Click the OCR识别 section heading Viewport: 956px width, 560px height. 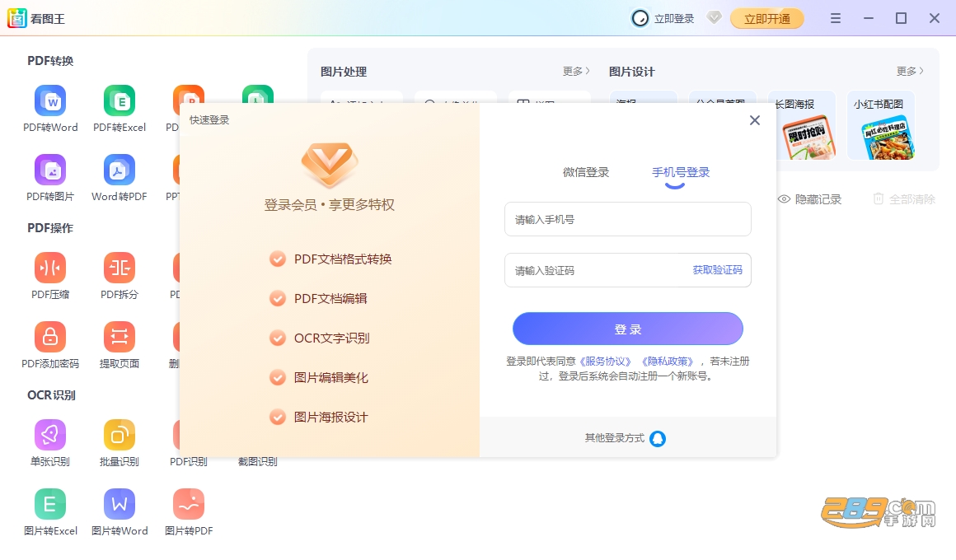click(x=51, y=394)
